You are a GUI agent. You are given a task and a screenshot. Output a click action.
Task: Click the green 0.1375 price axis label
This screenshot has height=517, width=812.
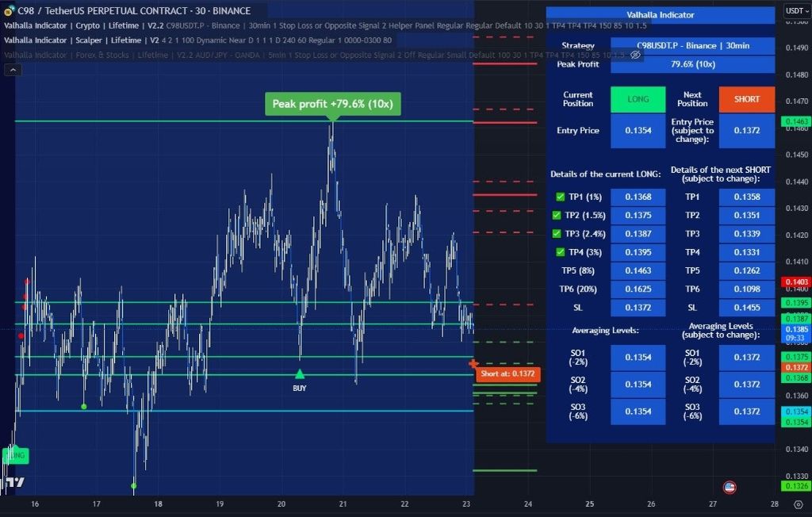(796, 357)
